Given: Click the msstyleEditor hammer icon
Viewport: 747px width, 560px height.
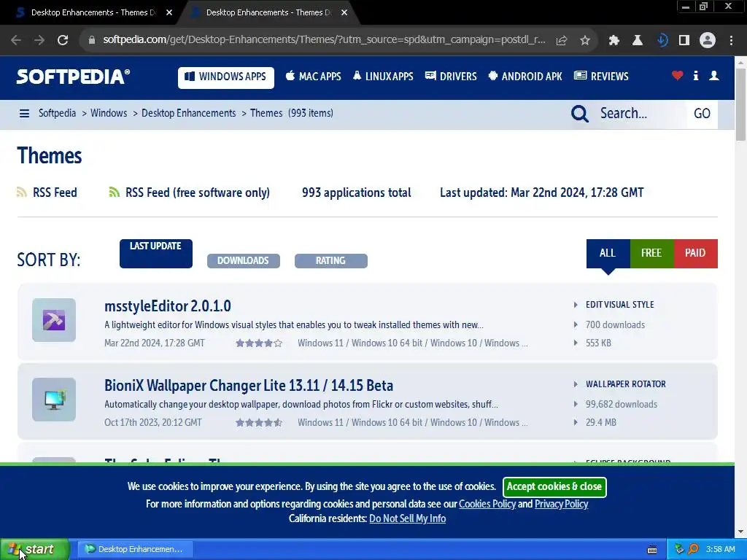Looking at the screenshot, I should (54, 320).
